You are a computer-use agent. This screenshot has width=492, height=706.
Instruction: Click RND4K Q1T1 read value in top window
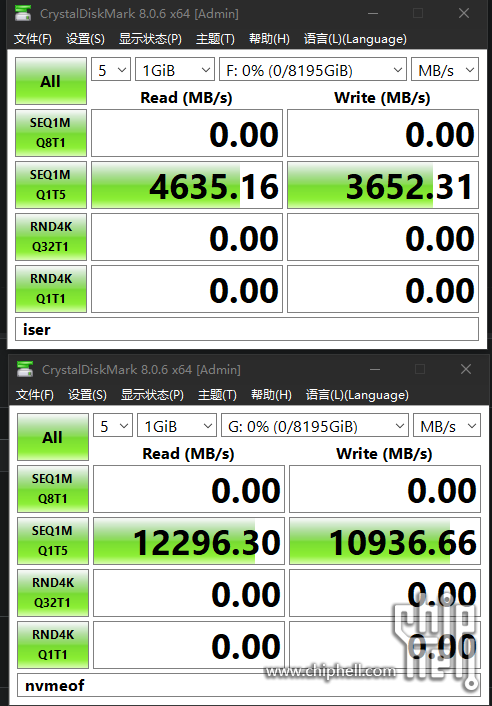coord(187,289)
